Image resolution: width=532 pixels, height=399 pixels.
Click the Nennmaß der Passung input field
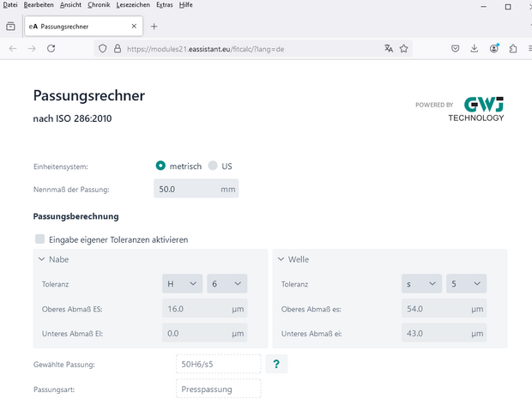coord(186,189)
